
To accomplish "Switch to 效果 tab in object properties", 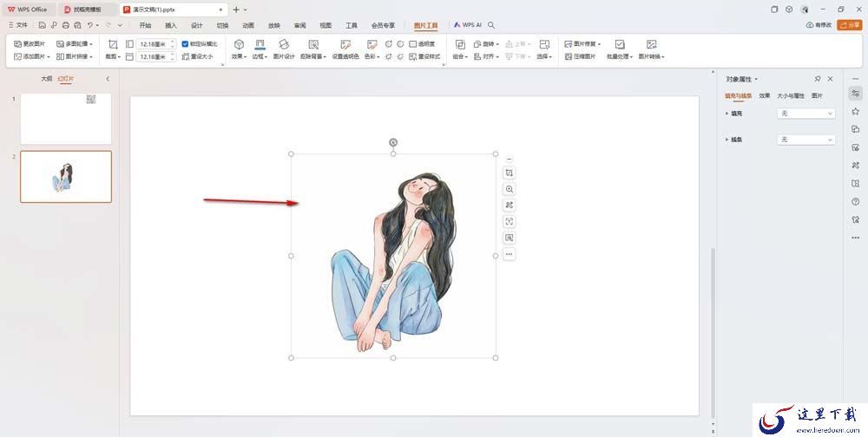I will coord(765,95).
